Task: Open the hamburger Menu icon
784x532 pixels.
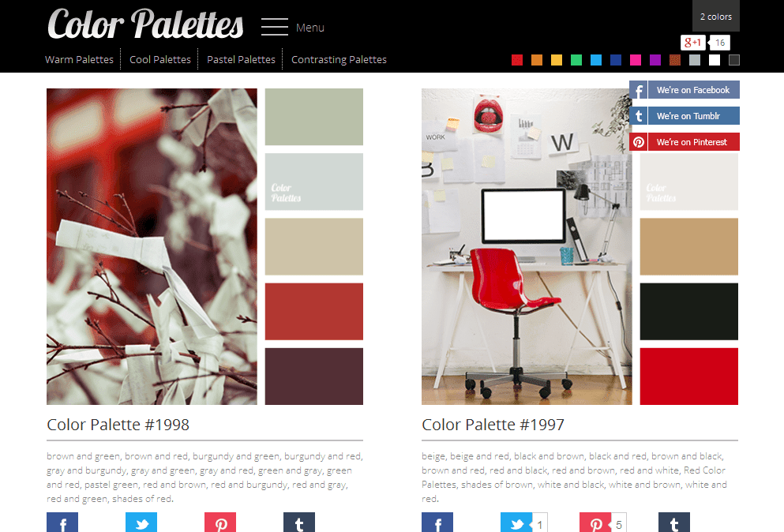Action: pos(275,27)
